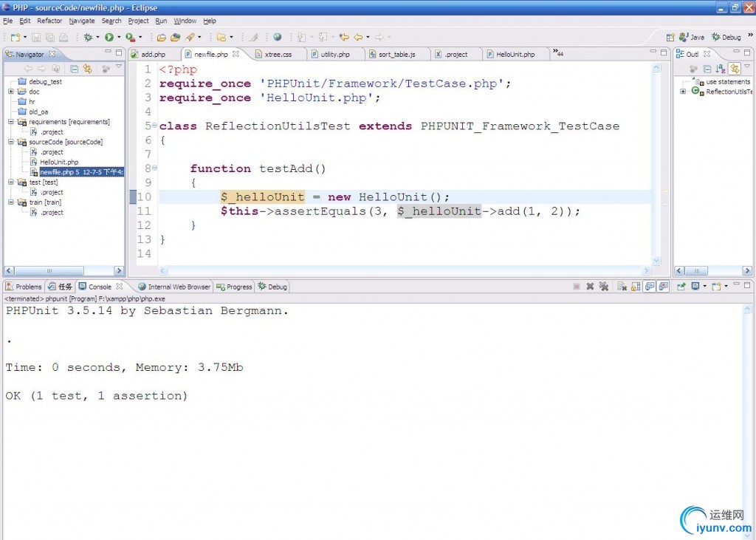
Task: Switch to the utility.php editor tab
Action: (x=335, y=55)
